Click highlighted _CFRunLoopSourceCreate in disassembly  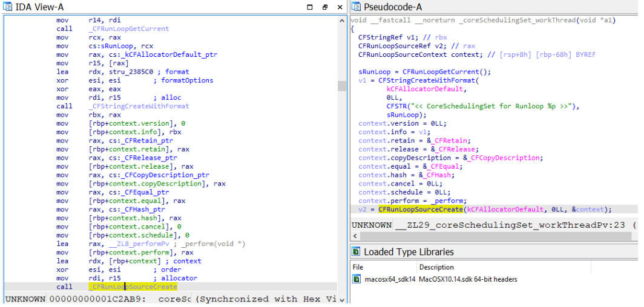tap(133, 287)
